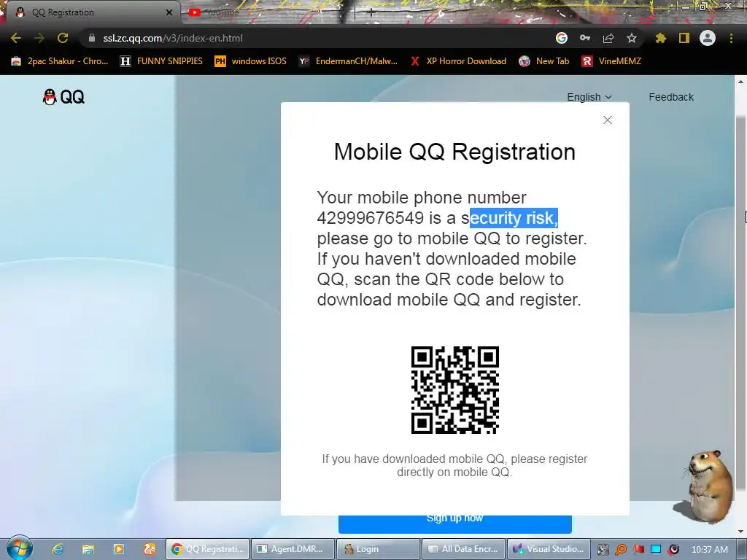
Task: Open the Extensions puzzle icon
Action: click(661, 38)
